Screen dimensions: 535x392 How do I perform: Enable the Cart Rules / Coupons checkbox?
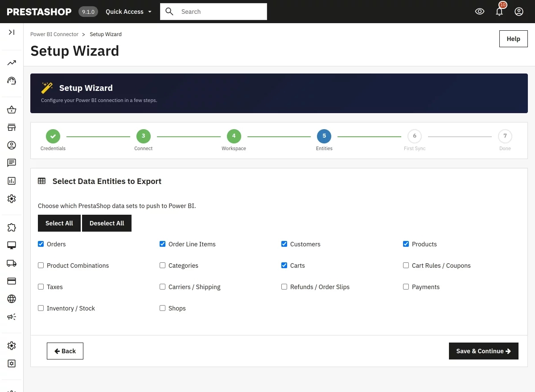tap(406, 265)
